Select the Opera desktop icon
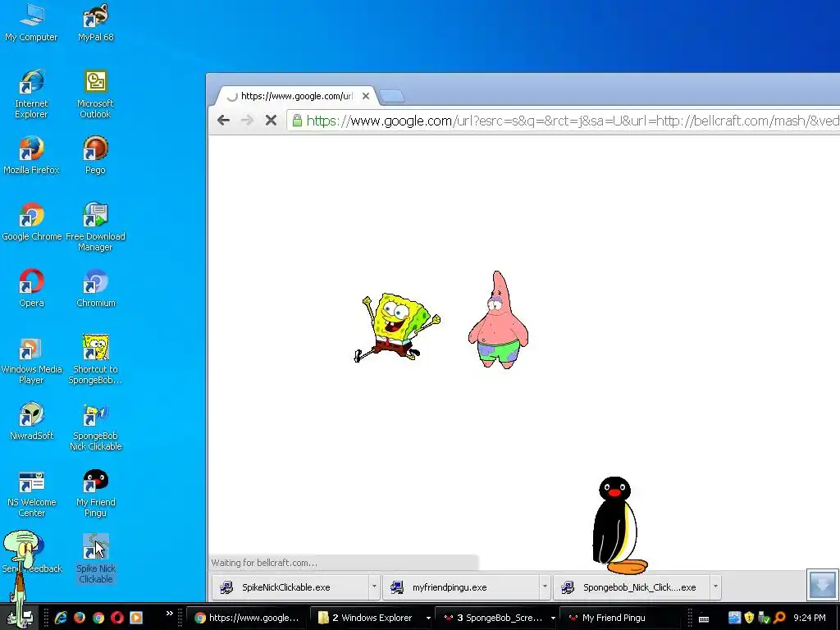The width and height of the screenshot is (840, 630). 31,288
